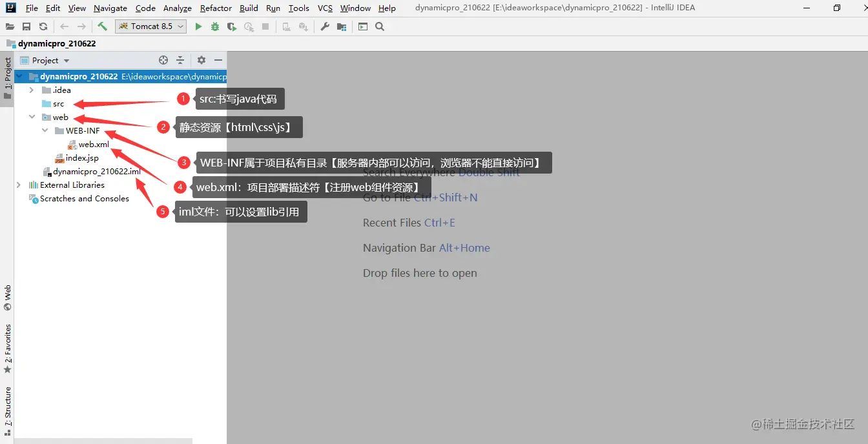The height and width of the screenshot is (444, 868).
Task: Open Project Structure from the toolbar
Action: (341, 26)
